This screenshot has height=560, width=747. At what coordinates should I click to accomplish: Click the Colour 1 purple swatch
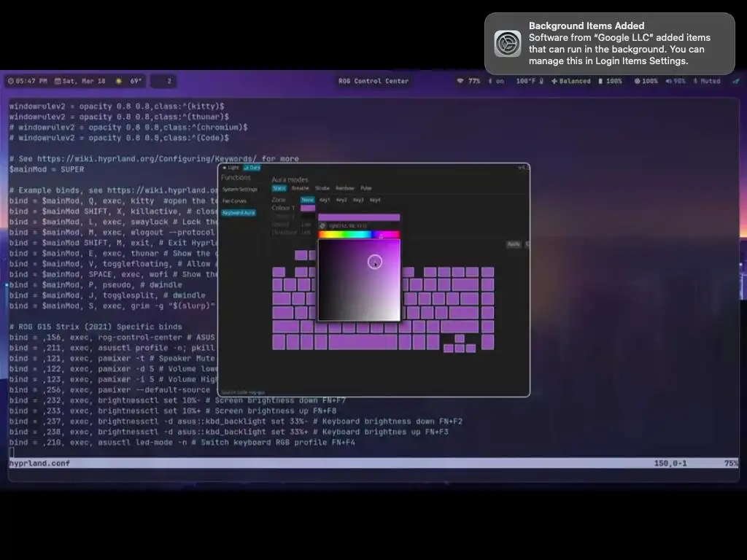(308, 208)
